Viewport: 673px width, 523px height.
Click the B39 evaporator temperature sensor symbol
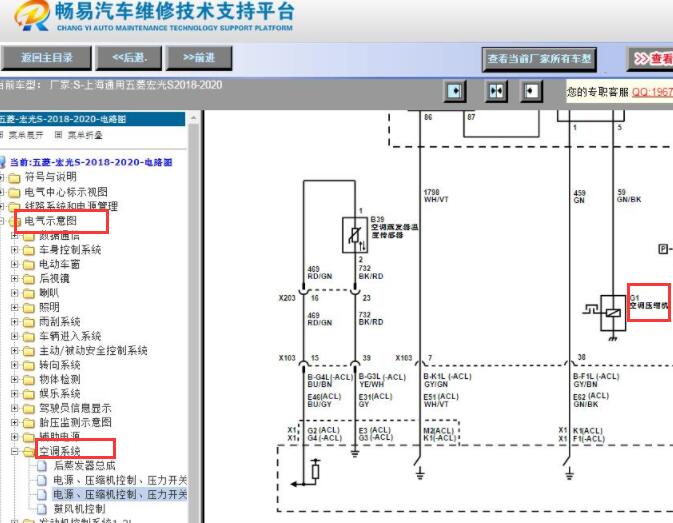pyautogui.click(x=355, y=236)
